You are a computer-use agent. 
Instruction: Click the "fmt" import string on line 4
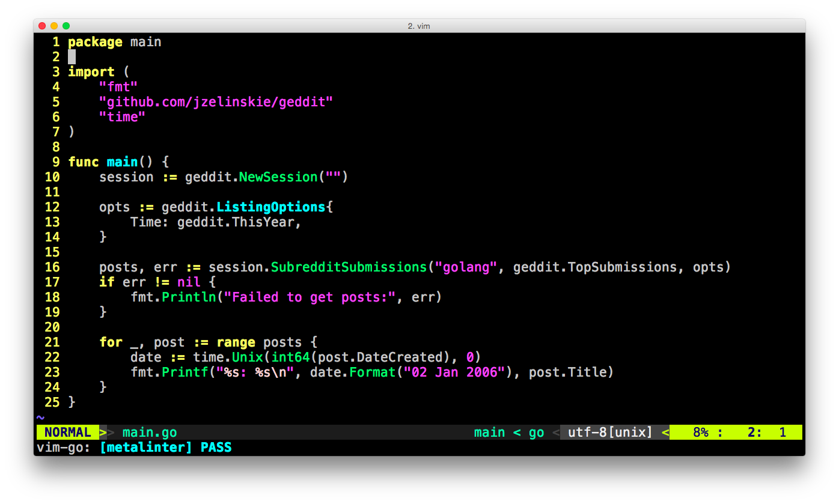tap(118, 87)
